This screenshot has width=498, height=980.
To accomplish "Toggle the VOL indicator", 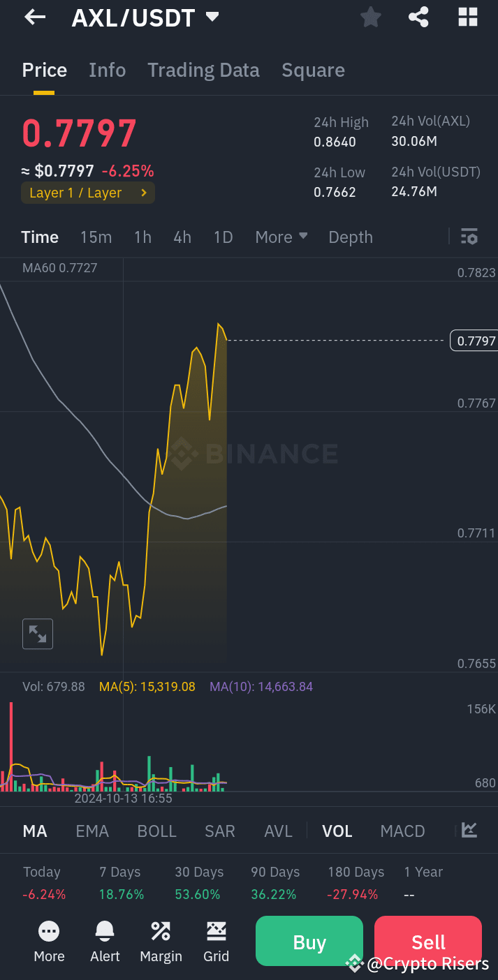I will (x=337, y=831).
